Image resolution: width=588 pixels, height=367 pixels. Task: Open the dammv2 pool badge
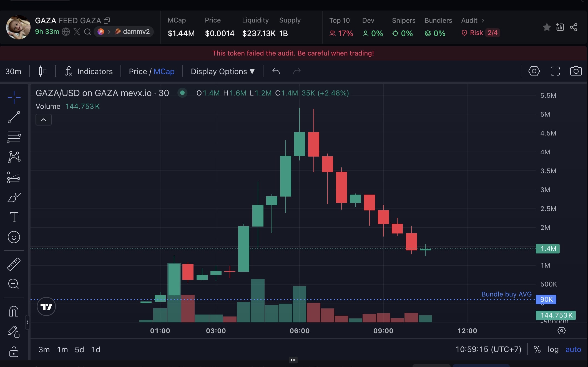pyautogui.click(x=132, y=32)
